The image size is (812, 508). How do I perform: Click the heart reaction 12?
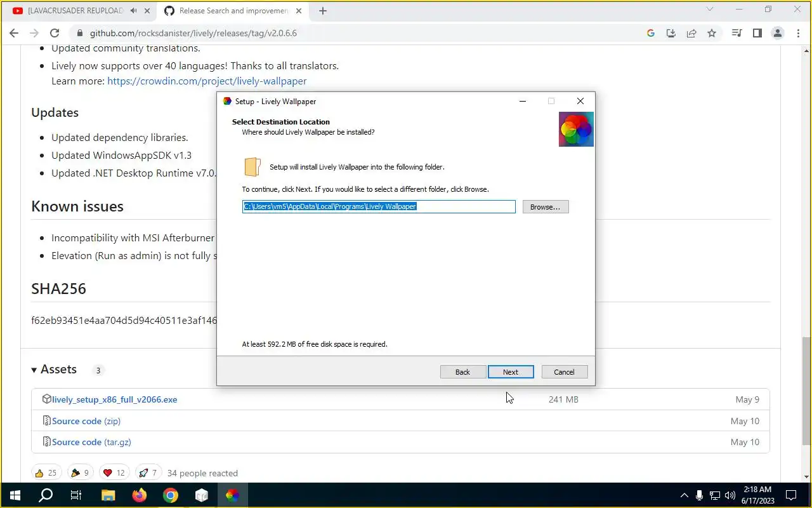(114, 472)
